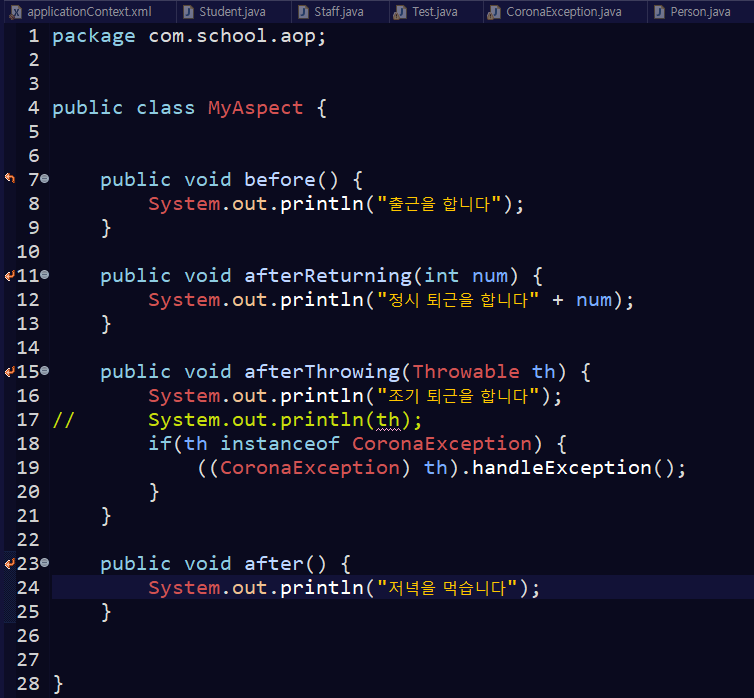The image size is (754, 698).
Task: Click the int num parameter on line 11
Action: point(465,276)
